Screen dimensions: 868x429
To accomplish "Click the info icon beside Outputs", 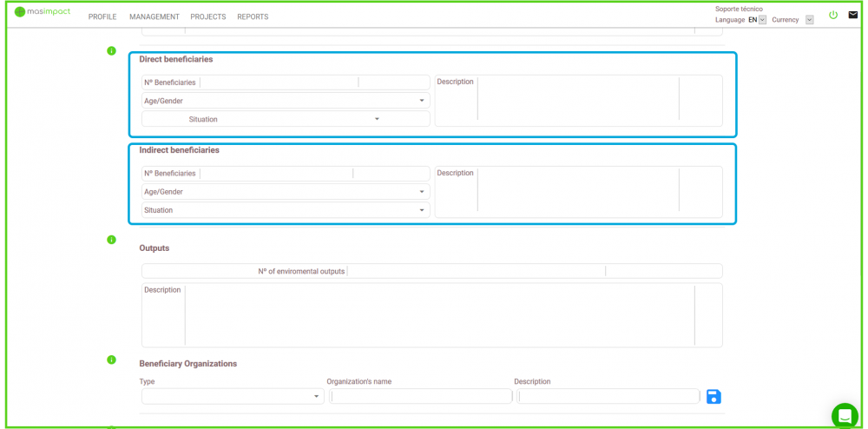I will pos(111,240).
